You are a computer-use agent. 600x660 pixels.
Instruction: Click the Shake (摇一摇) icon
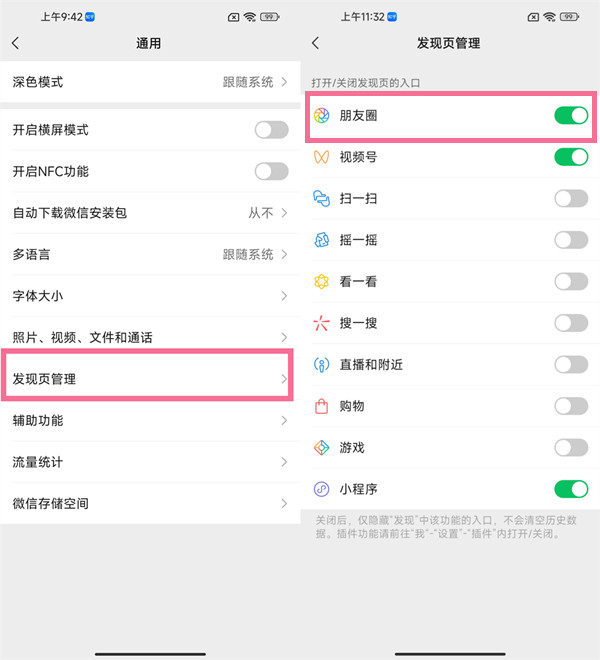click(x=322, y=240)
